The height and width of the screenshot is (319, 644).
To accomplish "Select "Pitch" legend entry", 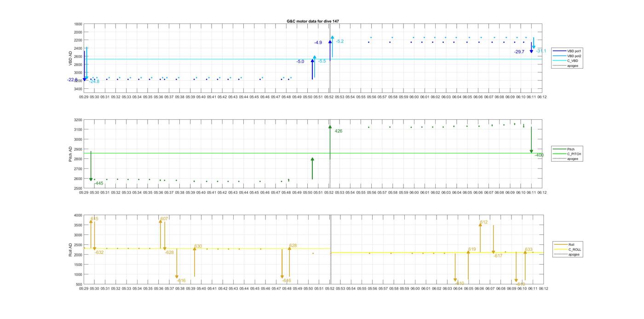I will 571,149.
